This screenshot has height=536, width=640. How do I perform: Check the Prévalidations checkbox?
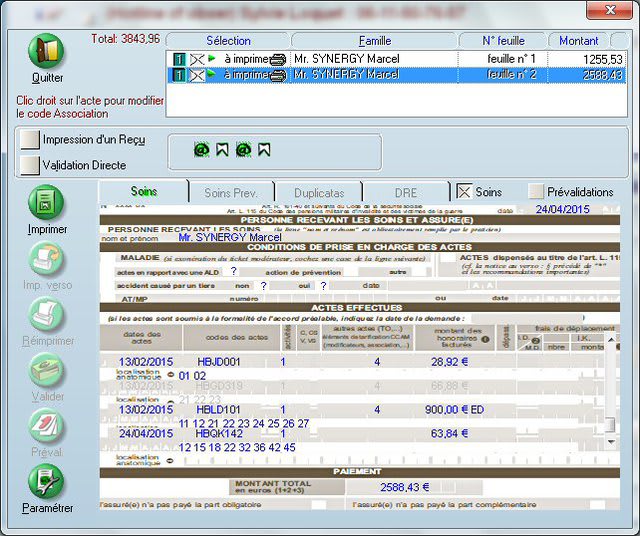click(537, 192)
